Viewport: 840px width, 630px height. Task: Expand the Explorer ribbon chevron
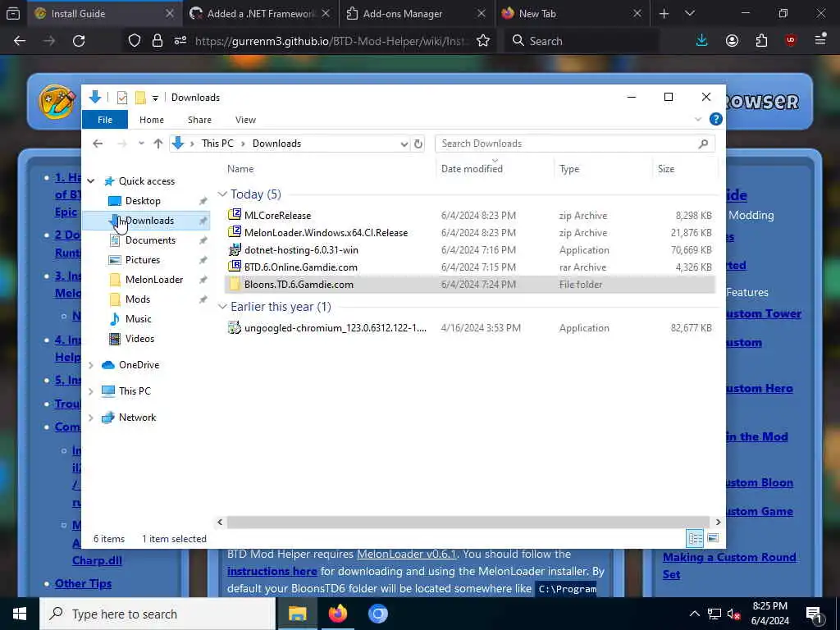[697, 120]
